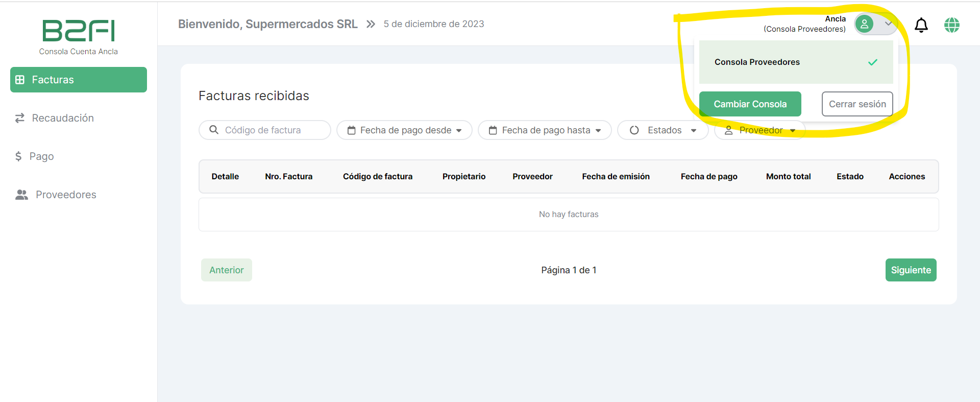The height and width of the screenshot is (402, 980).
Task: Click the calendar icon for Fecha de pago hasta
Action: [x=493, y=130]
